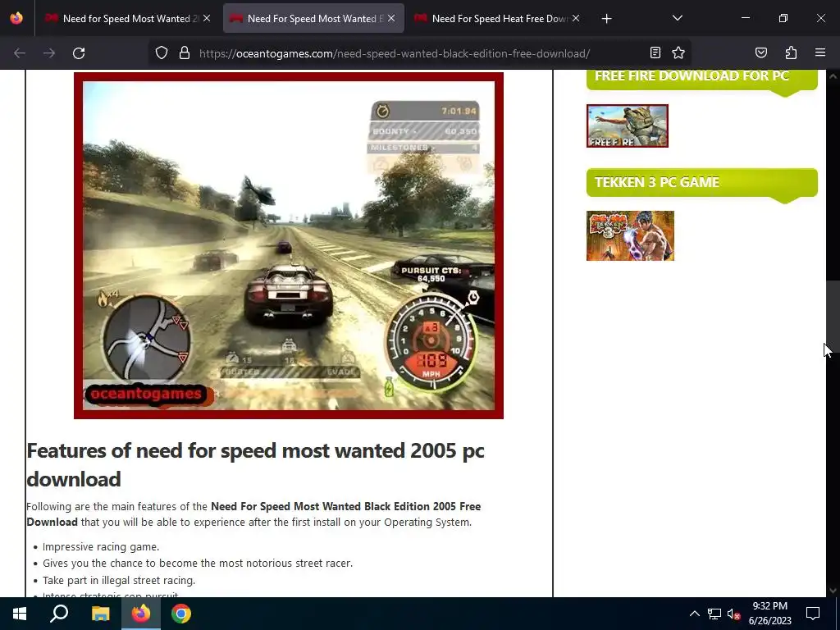Close the active Most Wanted Black Edition tab
Image resolution: width=840 pixels, height=630 pixels.
click(391, 18)
